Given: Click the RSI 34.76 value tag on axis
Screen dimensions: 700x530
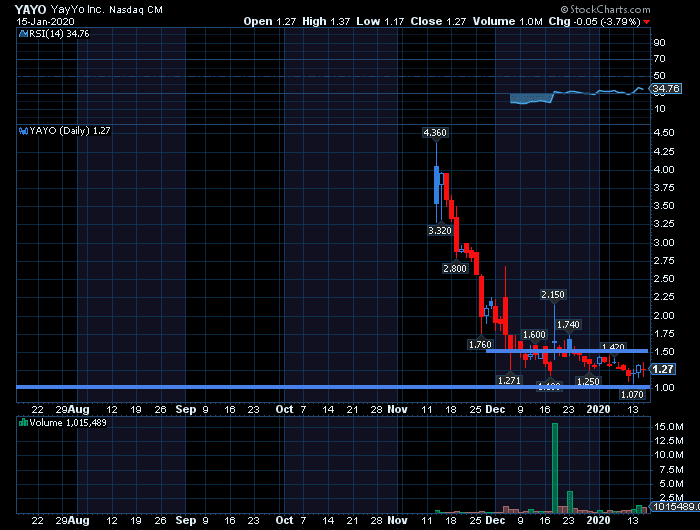Looking at the screenshot, I should pos(666,89).
